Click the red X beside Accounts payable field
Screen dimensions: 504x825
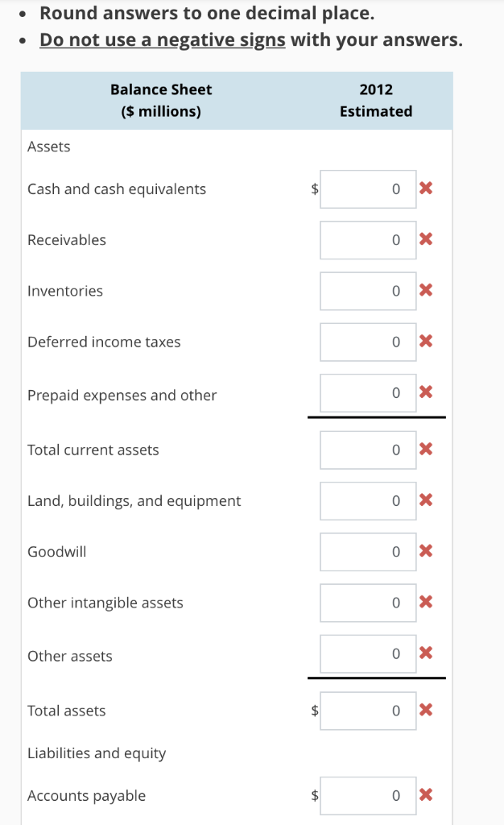coord(426,795)
